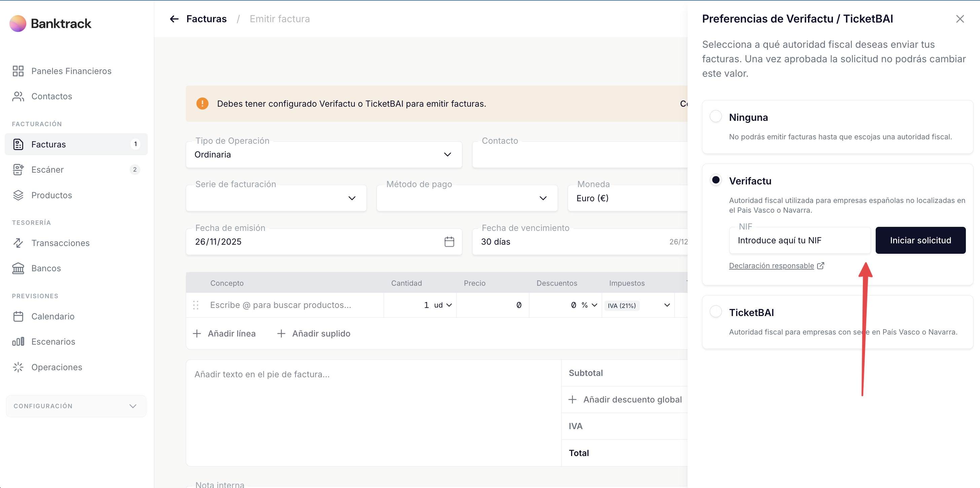Click the drag handle on the concept row
The width and height of the screenshot is (980, 488).
196,305
